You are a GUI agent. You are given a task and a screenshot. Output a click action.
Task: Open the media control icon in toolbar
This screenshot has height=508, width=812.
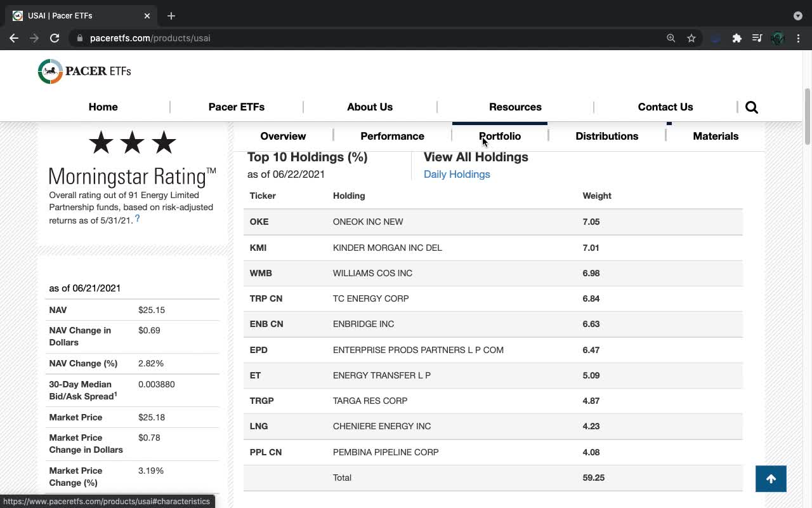coord(757,38)
